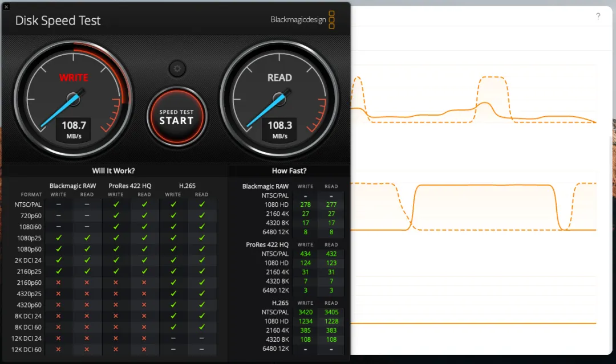Viewport: 616px width, 364px height.
Task: Click the Blackmagic RAW 1080 HD write value 278
Action: coord(305,205)
